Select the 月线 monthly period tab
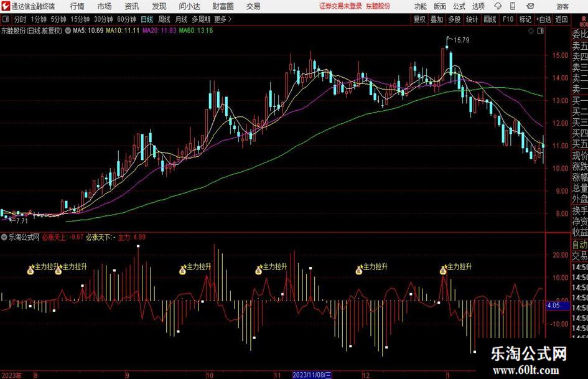588x379 pixels. (x=182, y=19)
